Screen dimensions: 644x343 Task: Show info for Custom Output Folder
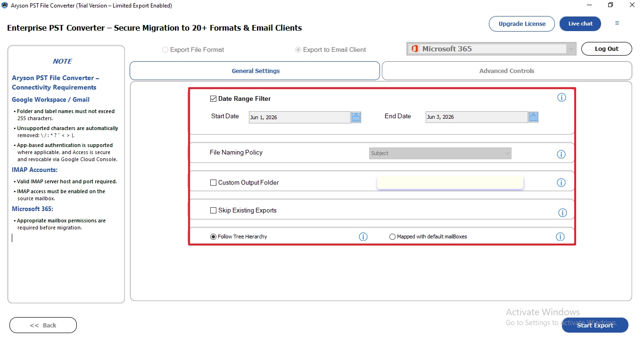pyautogui.click(x=561, y=182)
